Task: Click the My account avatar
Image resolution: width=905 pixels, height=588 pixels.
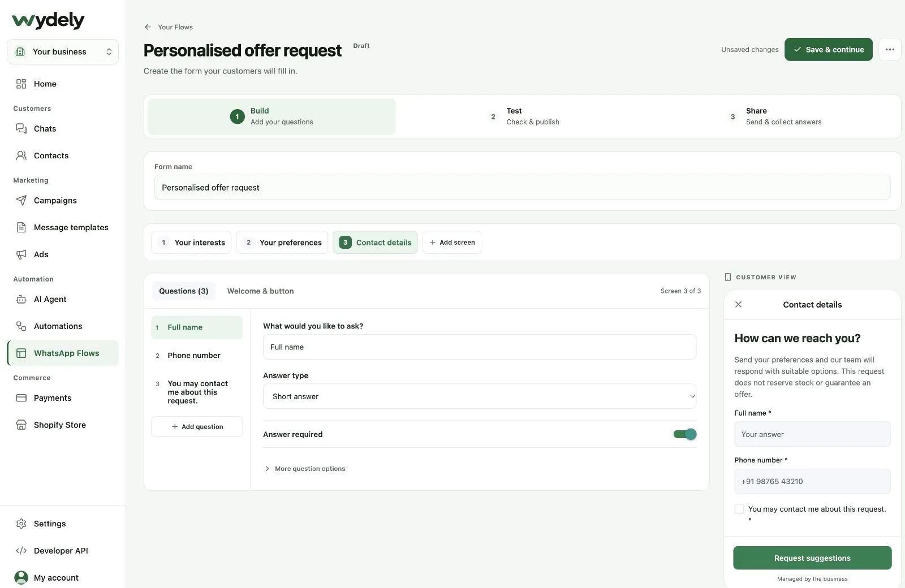Action: click(21, 577)
